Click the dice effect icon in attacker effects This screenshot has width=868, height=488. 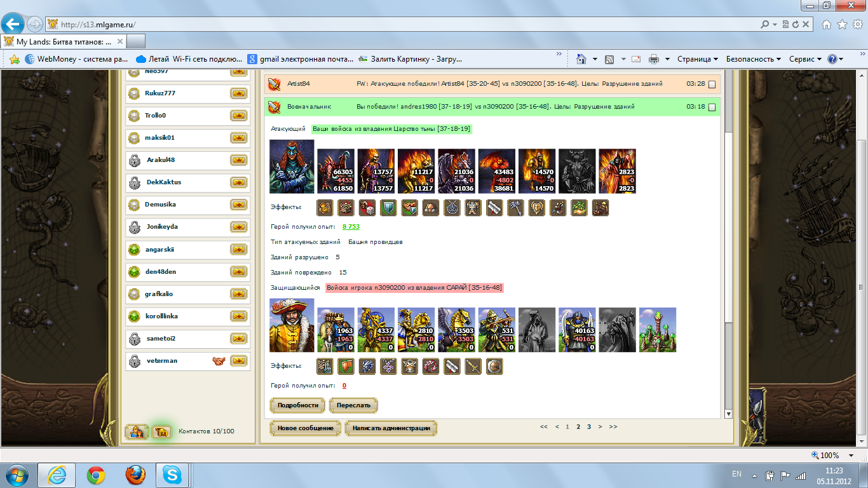[367, 208]
